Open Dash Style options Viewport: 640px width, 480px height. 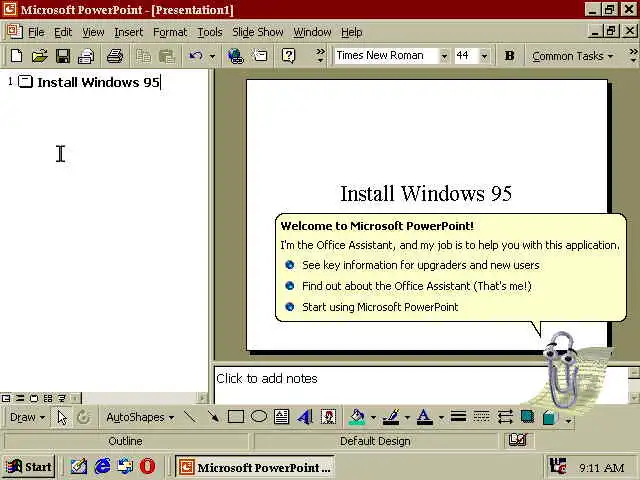(482, 417)
